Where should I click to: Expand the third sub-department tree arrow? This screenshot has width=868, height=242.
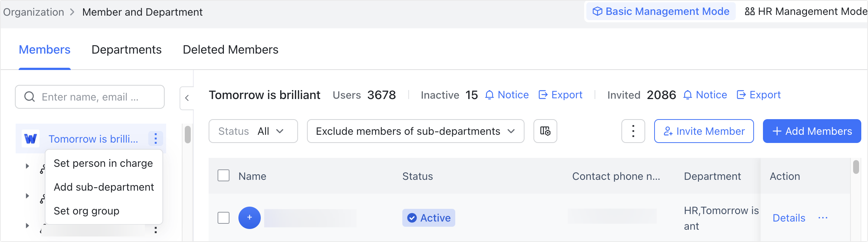[27, 226]
